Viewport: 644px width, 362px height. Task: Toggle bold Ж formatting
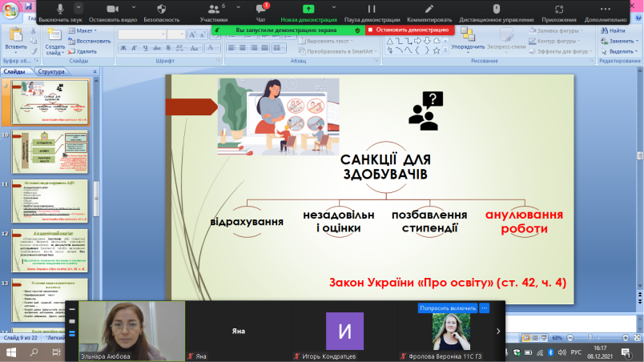coord(123,48)
